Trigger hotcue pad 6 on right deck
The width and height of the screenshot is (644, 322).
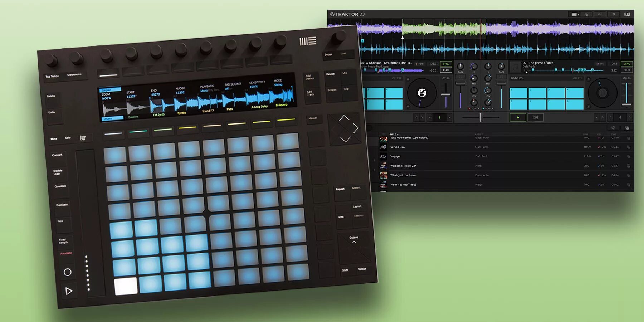point(537,104)
